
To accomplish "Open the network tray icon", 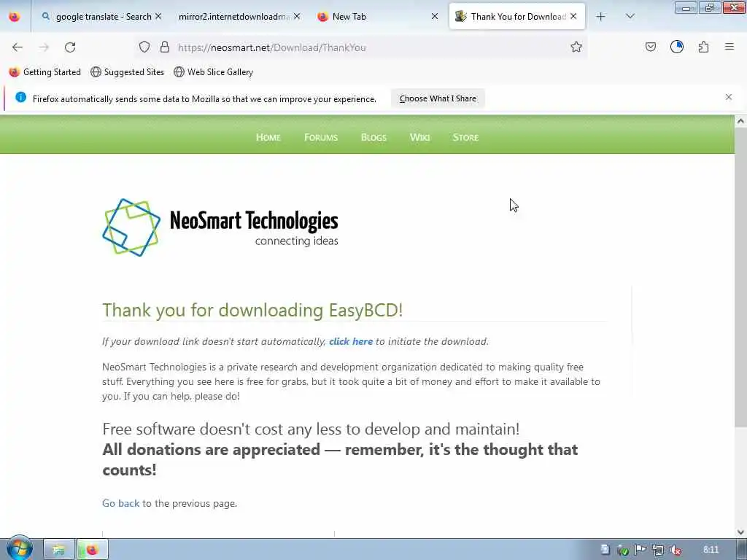I will (x=658, y=550).
